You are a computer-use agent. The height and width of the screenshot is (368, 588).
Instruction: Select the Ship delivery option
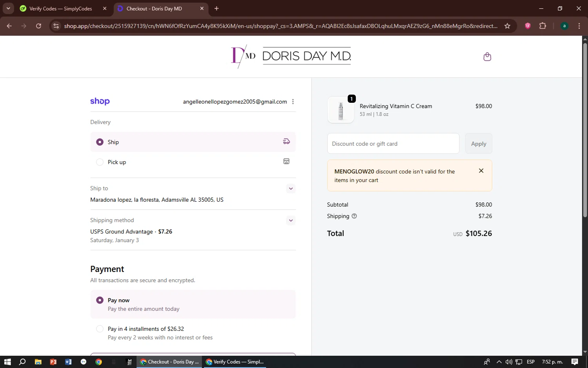coord(193,142)
